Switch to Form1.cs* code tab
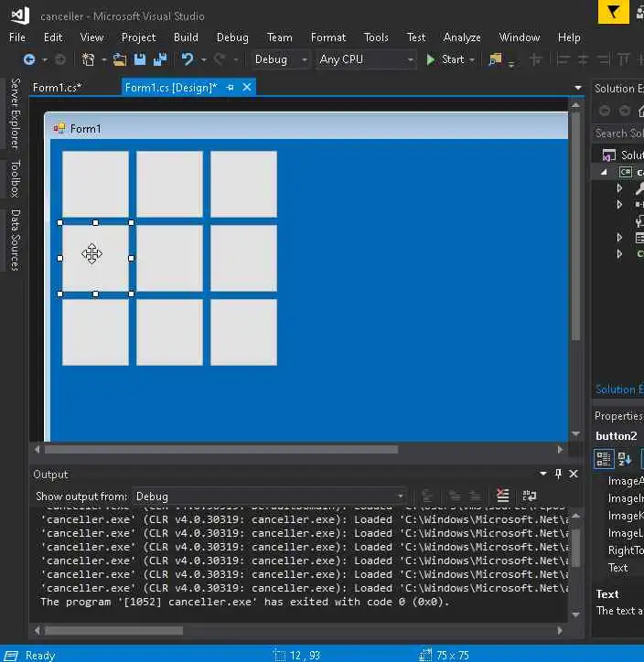644x662 pixels. click(x=57, y=88)
